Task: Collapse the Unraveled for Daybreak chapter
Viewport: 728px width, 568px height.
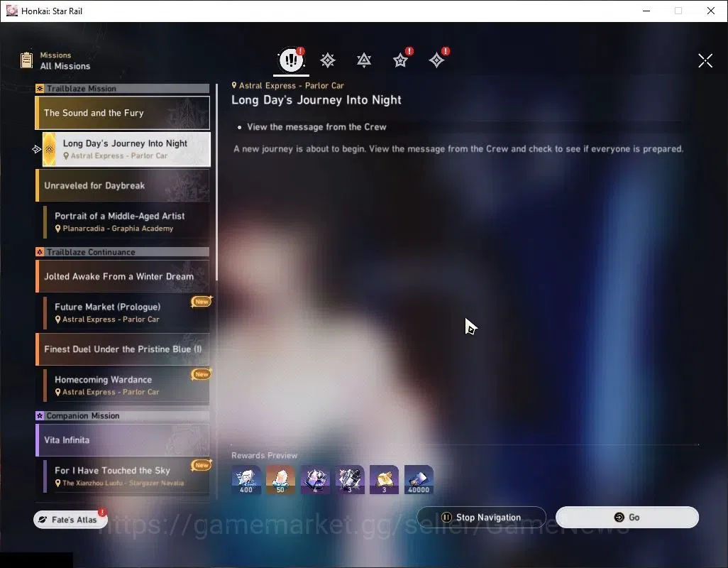Action: [x=123, y=185]
